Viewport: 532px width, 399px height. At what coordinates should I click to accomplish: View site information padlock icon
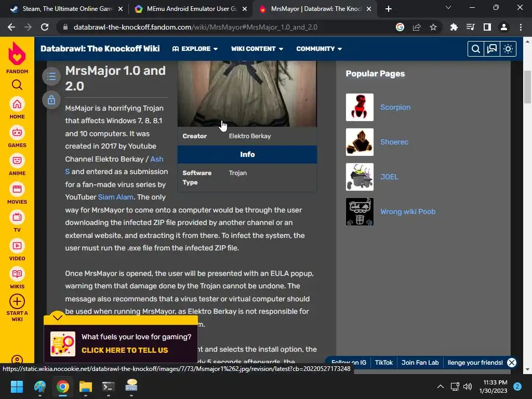pyautogui.click(x=65, y=27)
